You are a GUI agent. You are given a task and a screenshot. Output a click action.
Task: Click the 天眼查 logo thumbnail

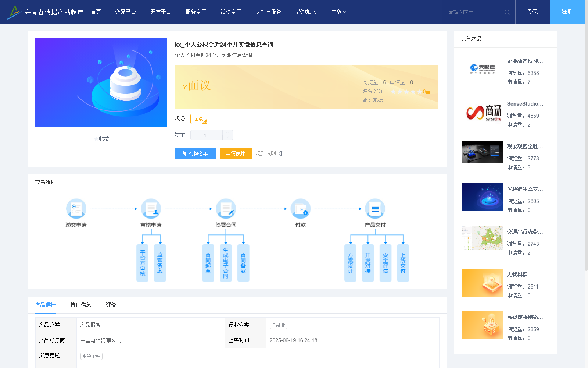click(483, 69)
